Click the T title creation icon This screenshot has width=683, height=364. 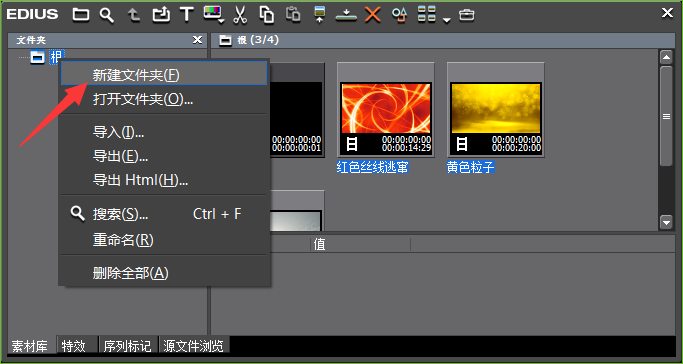pyautogui.click(x=187, y=14)
